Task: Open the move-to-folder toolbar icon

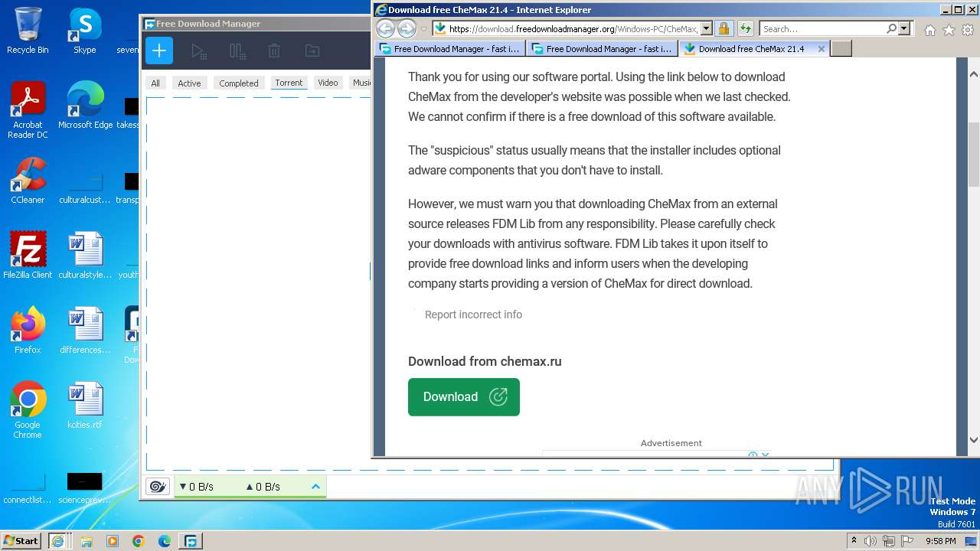Action: 312,51
